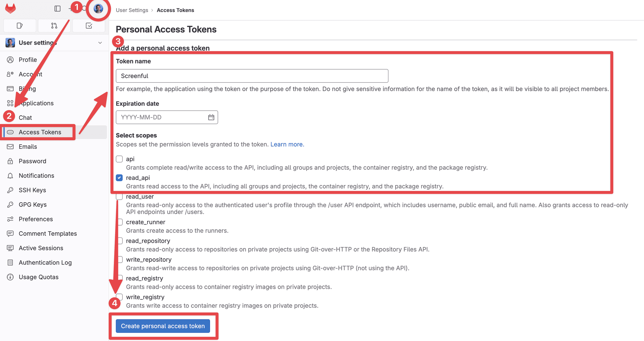The image size is (644, 341).
Task: Open Preferences from the sidebar menu
Action: click(x=36, y=219)
